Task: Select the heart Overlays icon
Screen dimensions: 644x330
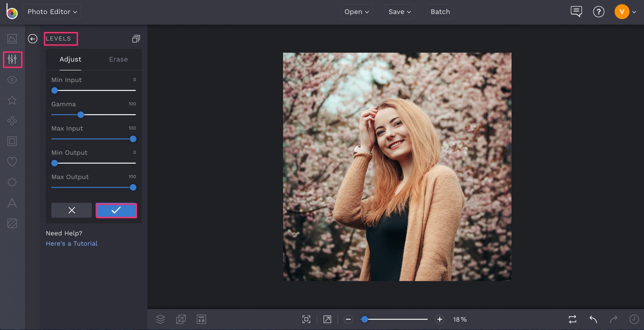Action: (12, 161)
